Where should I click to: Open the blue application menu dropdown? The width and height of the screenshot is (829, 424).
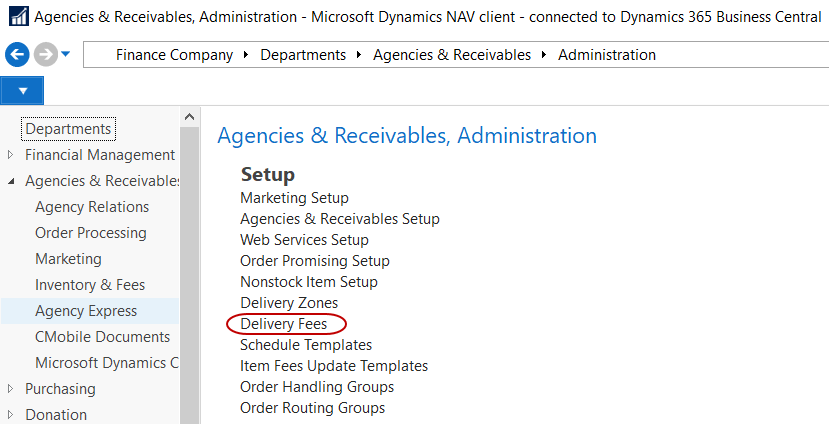tap(21, 91)
